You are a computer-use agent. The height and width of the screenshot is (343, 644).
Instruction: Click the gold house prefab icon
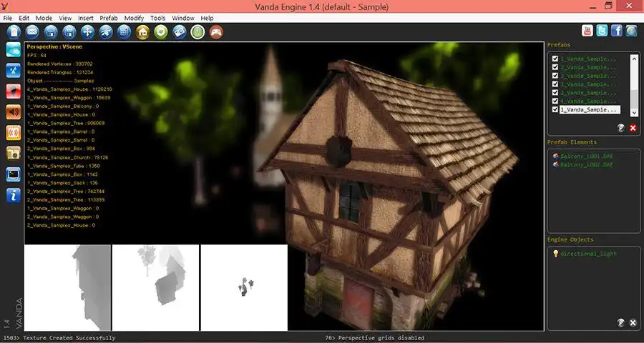(x=142, y=31)
